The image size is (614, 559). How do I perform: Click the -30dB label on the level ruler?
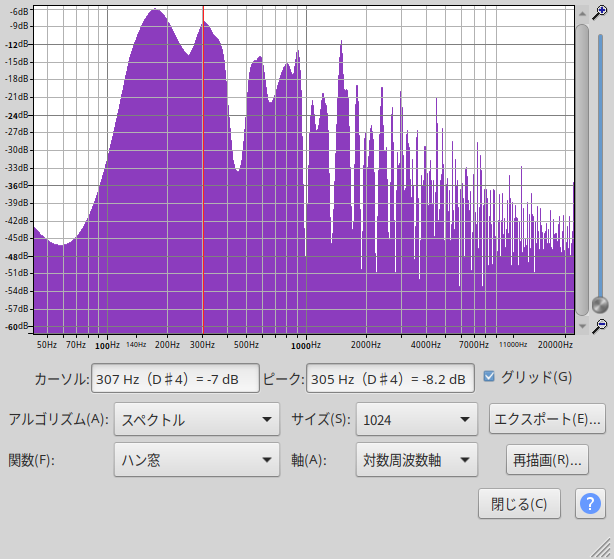click(x=19, y=150)
